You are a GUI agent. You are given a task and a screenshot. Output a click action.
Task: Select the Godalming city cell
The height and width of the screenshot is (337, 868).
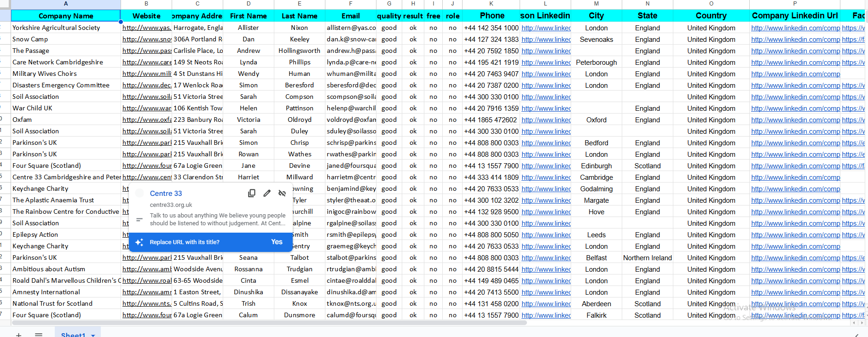coord(596,188)
